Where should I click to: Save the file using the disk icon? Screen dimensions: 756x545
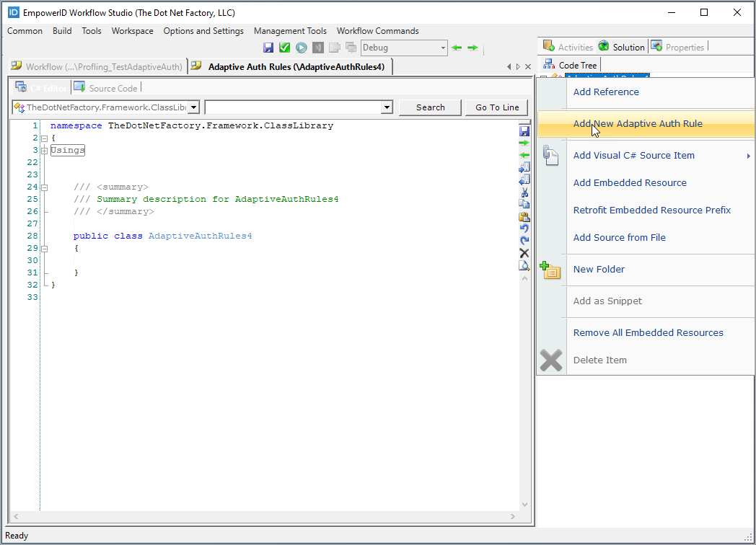(x=268, y=47)
